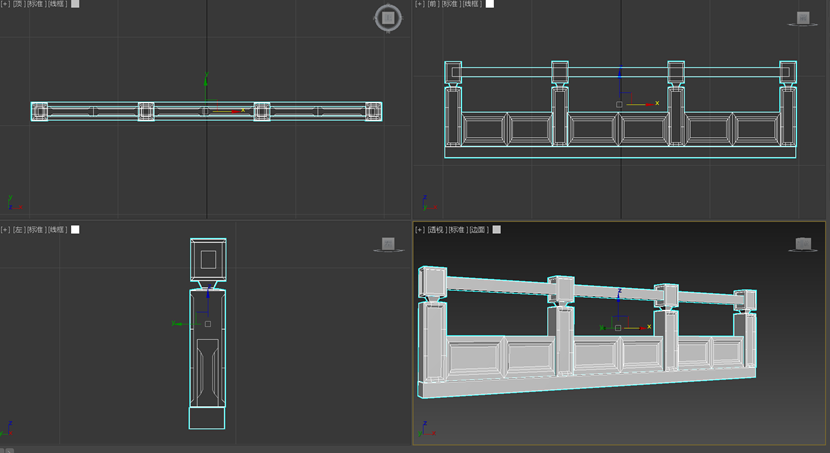Select the post cap in the left viewport
Viewport: 830px width, 453px height.
208,259
